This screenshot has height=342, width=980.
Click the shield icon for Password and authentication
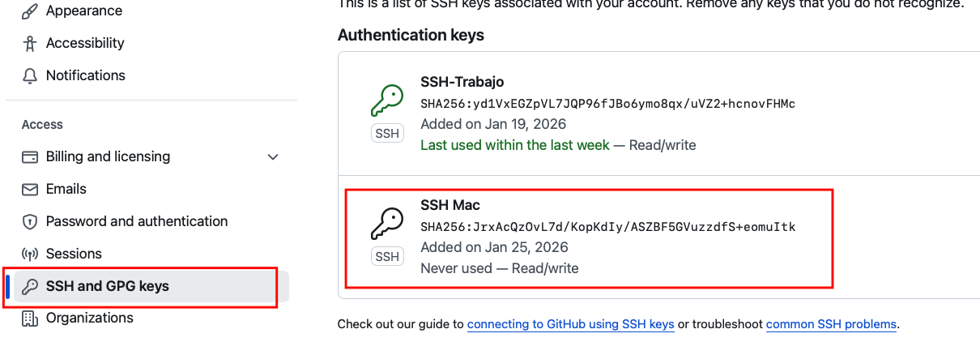coord(30,221)
